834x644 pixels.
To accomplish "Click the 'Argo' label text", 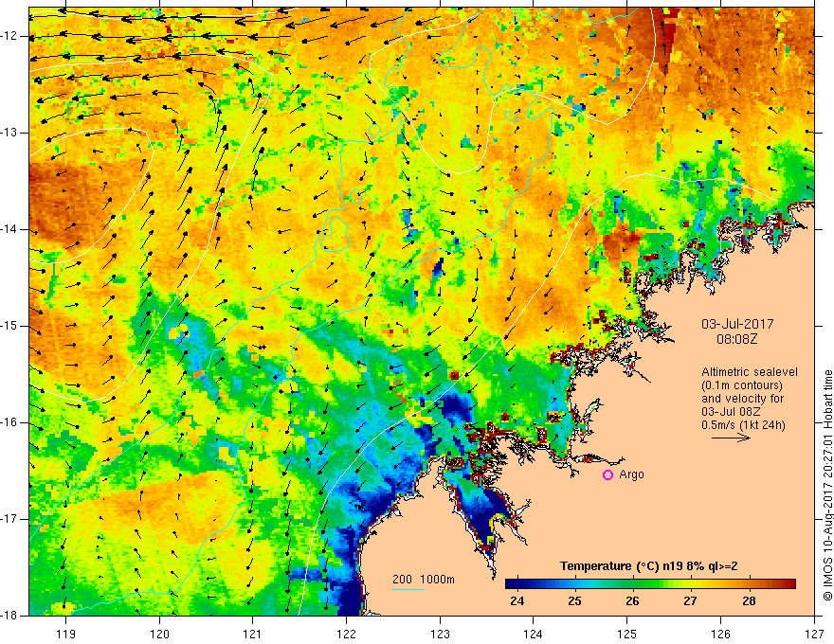I will [x=631, y=474].
